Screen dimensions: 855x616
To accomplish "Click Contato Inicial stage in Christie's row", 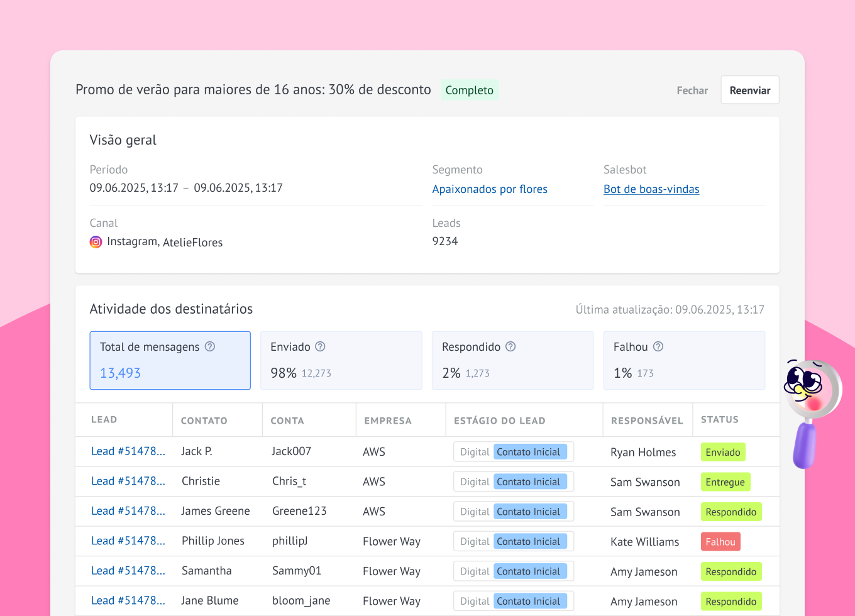I will (529, 481).
